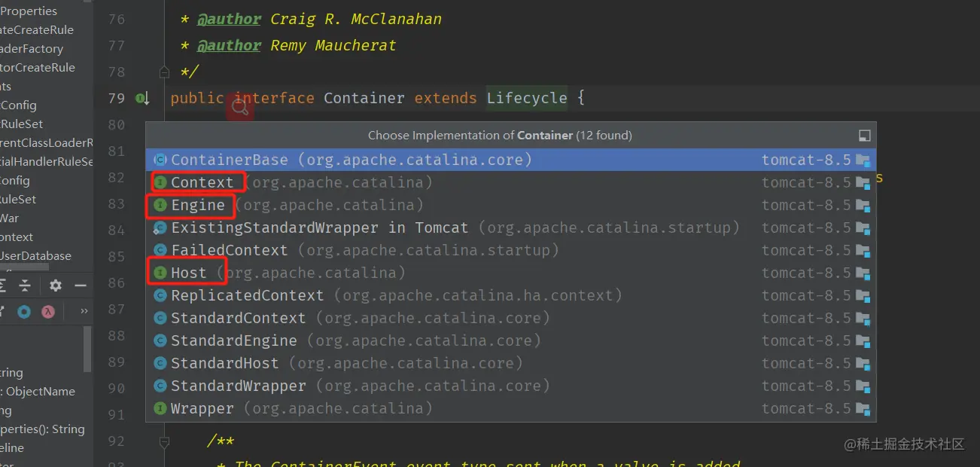Click the 'interface' keyword on line 79
The width and height of the screenshot is (980, 467).
coord(274,98)
